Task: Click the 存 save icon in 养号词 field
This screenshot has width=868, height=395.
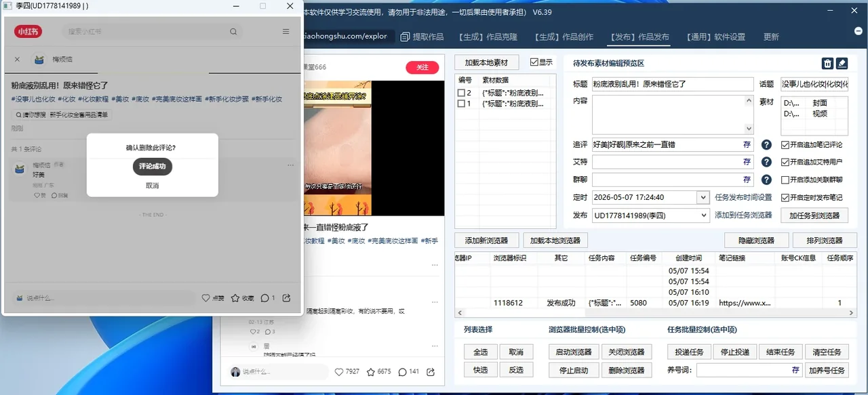Action: pos(795,371)
